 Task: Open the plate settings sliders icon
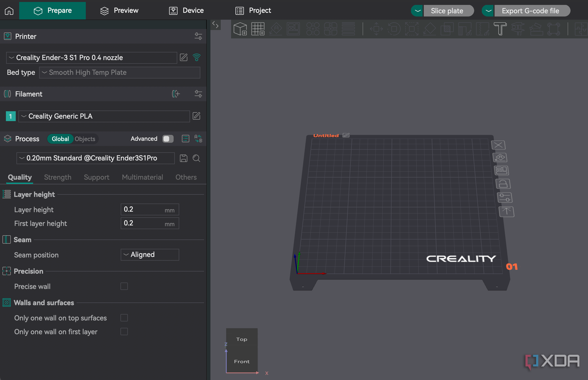click(x=505, y=198)
